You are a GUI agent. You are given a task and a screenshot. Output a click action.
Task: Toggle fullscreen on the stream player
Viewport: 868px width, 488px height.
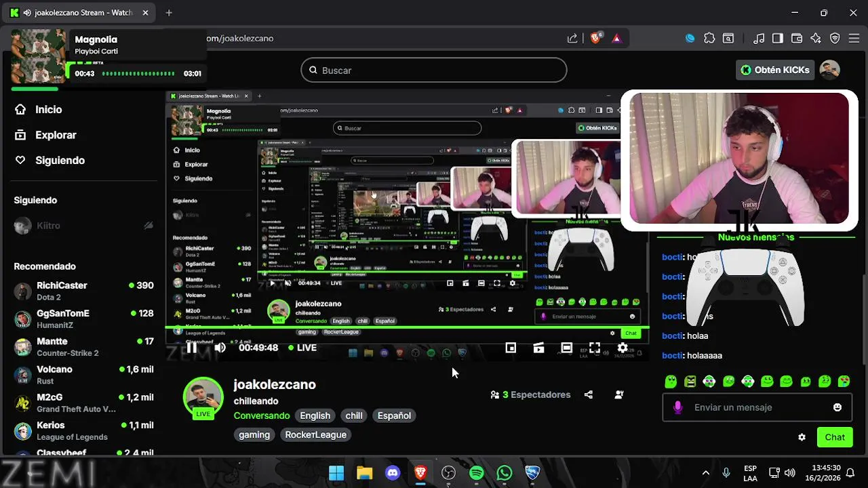(594, 348)
